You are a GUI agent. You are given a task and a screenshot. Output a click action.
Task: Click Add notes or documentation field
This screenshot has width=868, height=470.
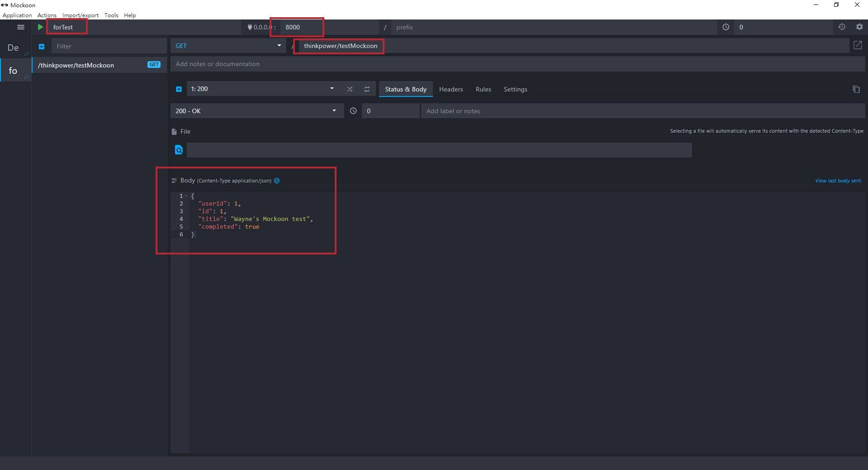pyautogui.click(x=518, y=64)
